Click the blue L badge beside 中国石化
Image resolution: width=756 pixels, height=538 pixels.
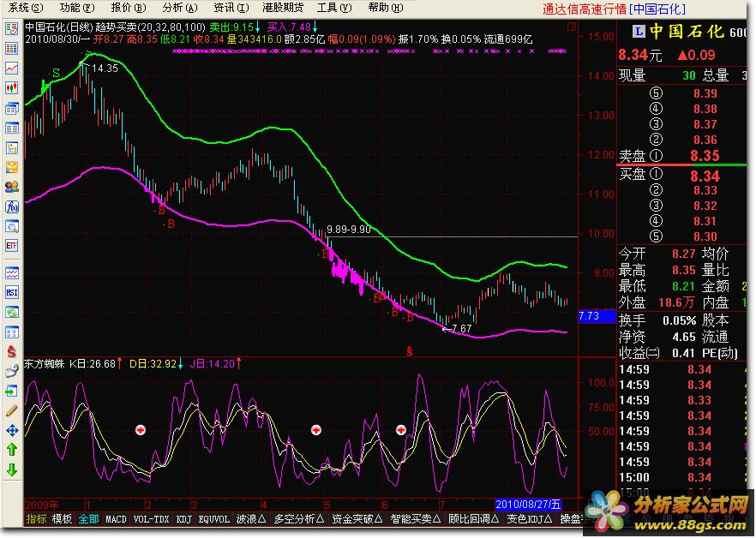[x=639, y=32]
